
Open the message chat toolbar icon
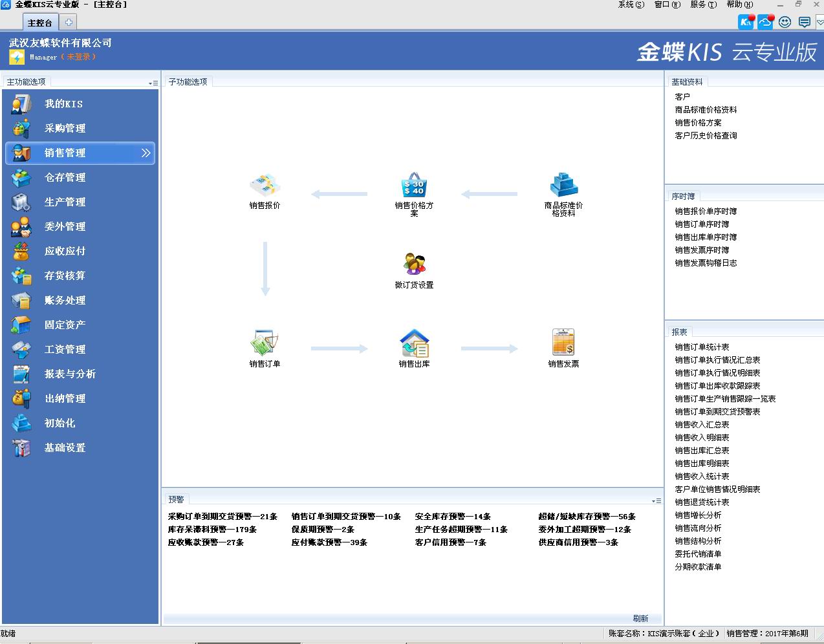click(804, 22)
